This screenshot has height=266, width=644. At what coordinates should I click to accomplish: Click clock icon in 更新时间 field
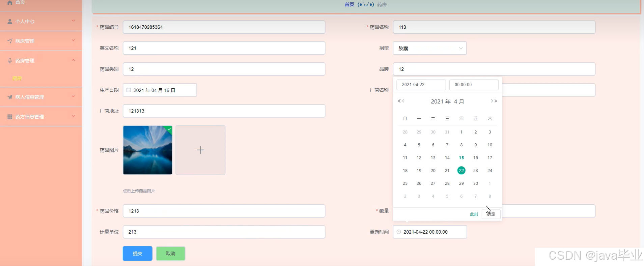tap(399, 232)
